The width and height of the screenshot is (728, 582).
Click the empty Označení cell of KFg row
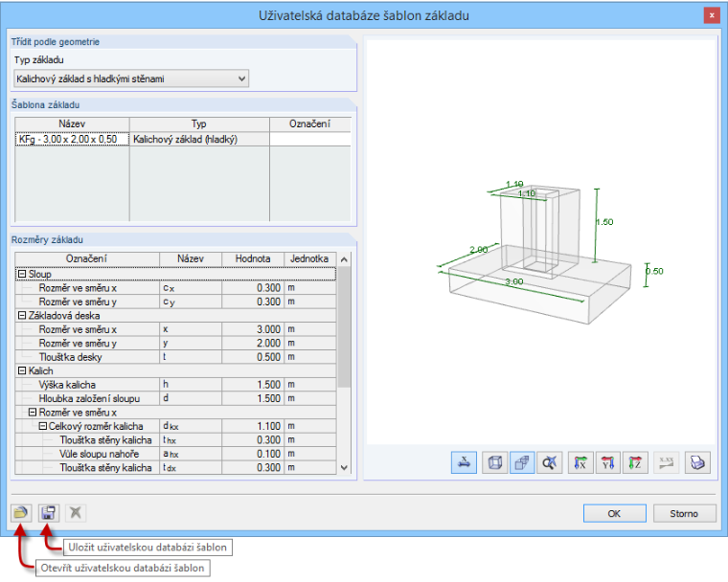[310, 139]
